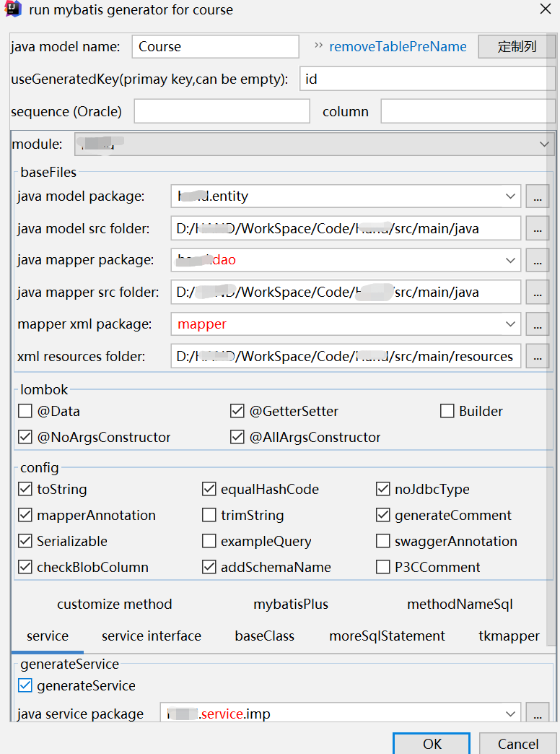Enable the lombok Builder option
Screen dimensions: 560x754
coord(447,411)
